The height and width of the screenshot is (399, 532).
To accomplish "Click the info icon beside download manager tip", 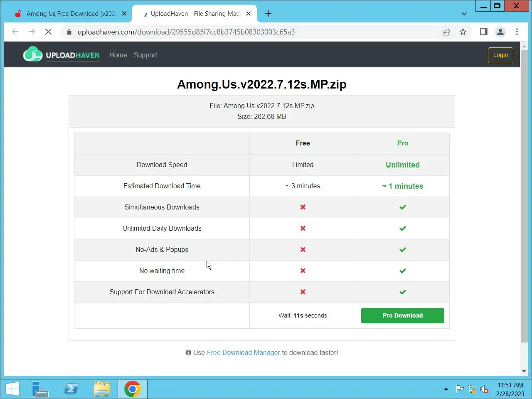I will pos(188,352).
